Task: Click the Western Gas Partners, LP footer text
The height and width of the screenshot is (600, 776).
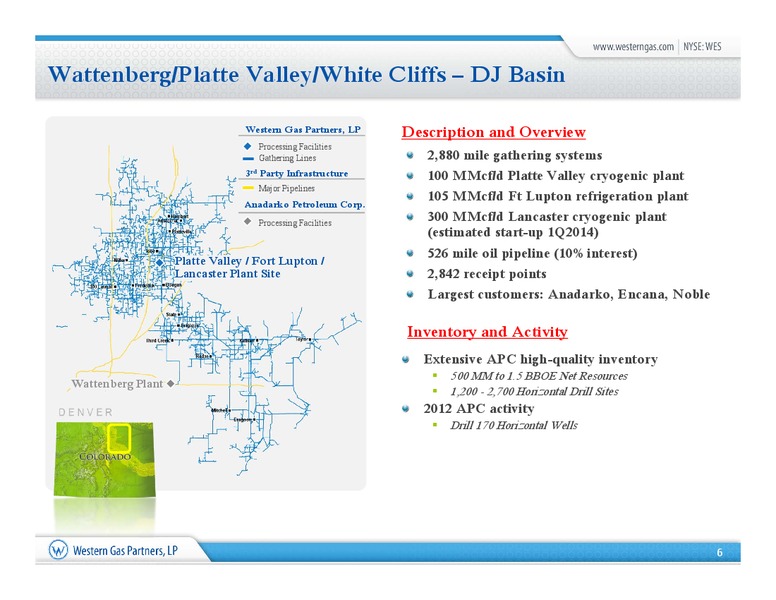Action: (x=125, y=550)
